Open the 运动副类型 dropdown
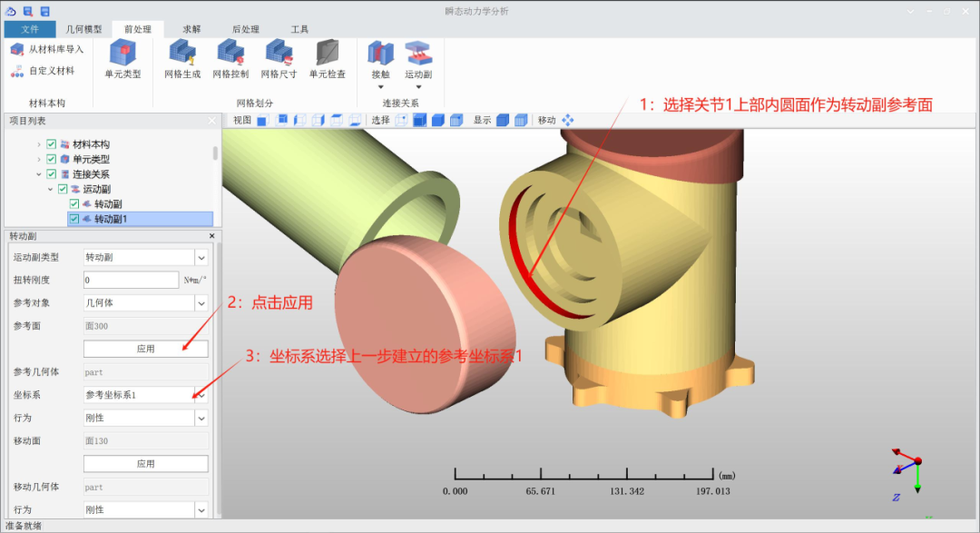The image size is (980, 533). (x=201, y=257)
